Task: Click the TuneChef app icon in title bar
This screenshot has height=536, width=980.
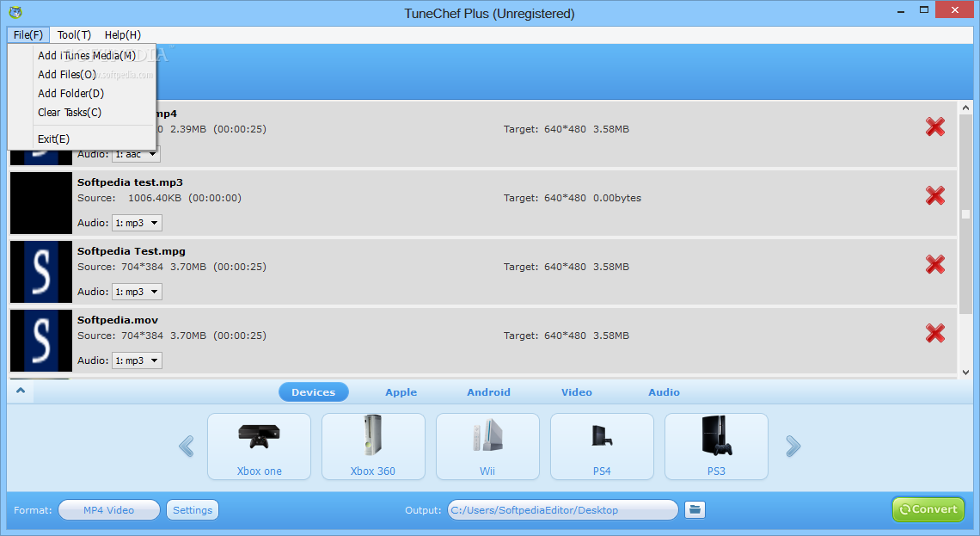Action: coord(15,12)
